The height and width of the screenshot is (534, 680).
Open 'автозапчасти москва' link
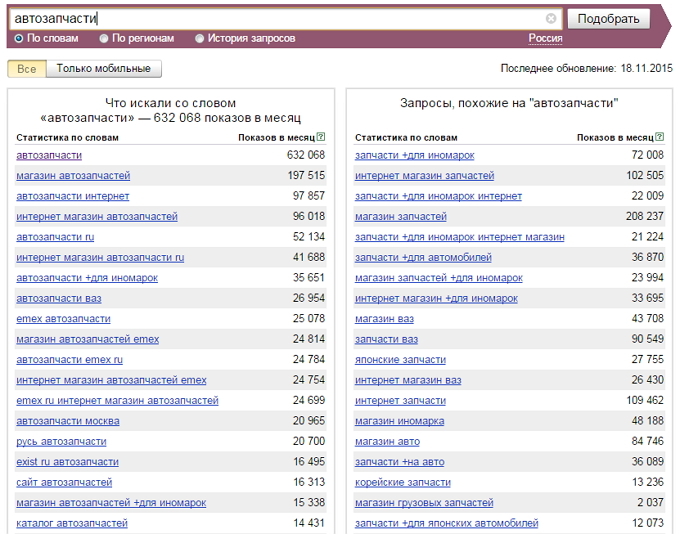(x=68, y=421)
